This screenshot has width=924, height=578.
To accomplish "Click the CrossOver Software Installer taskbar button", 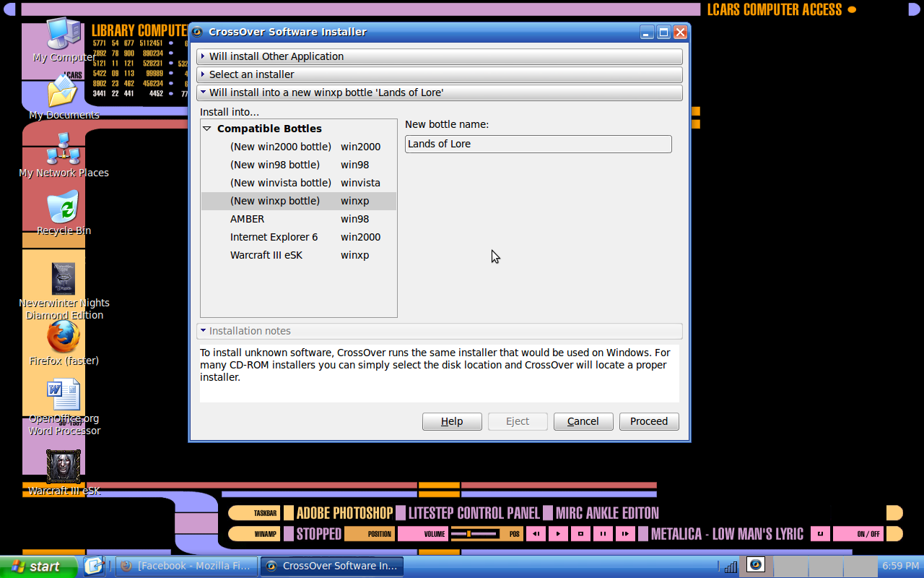I will (x=332, y=566).
